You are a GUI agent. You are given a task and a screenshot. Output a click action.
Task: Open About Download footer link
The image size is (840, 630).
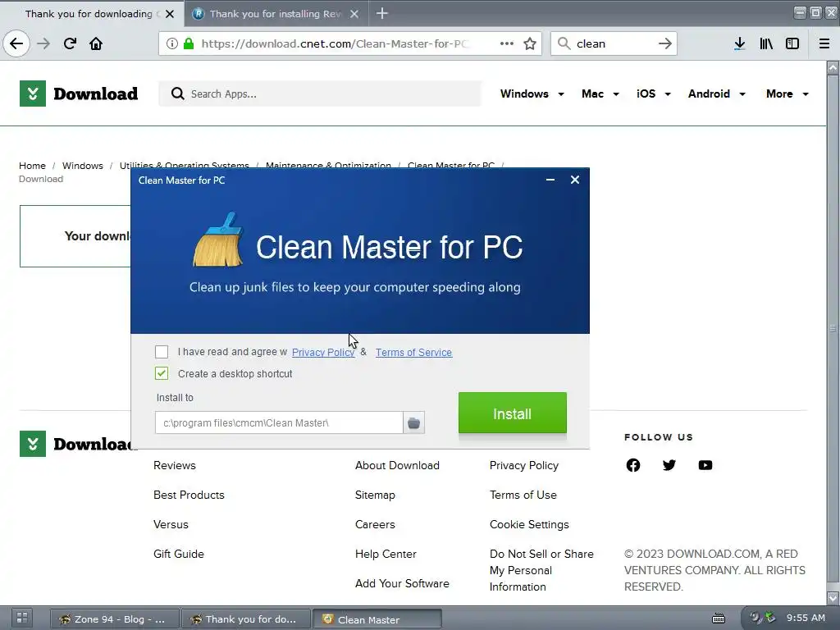click(x=397, y=466)
